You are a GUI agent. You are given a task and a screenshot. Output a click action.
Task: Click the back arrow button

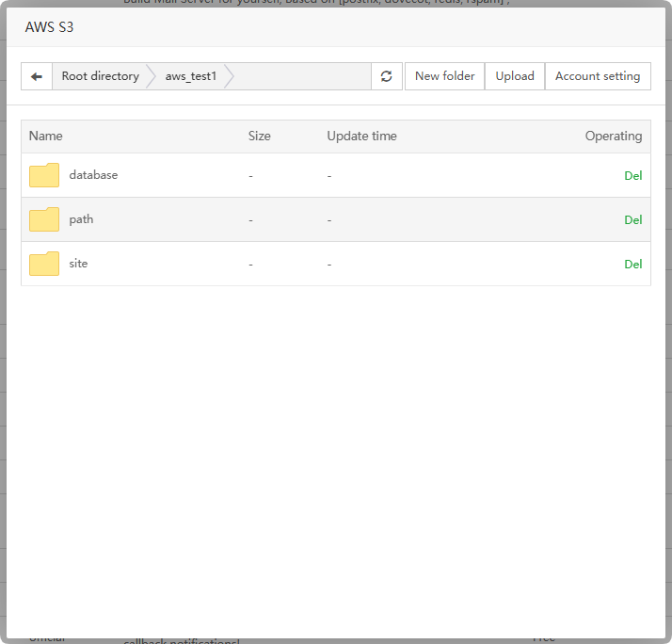[37, 76]
